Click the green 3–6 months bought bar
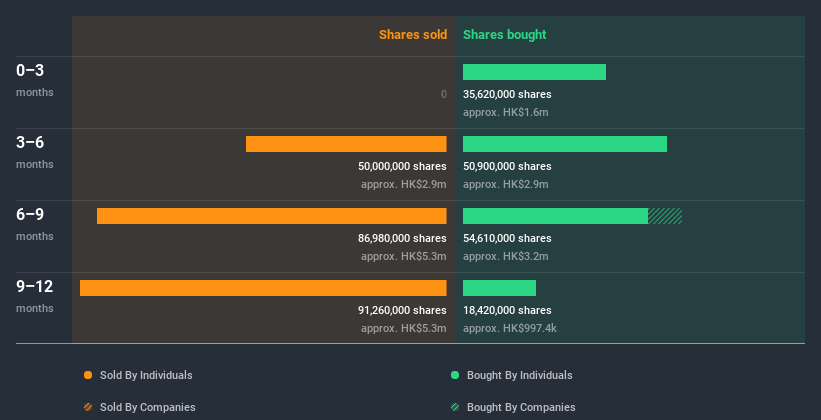This screenshot has width=821, height=420. [x=565, y=144]
